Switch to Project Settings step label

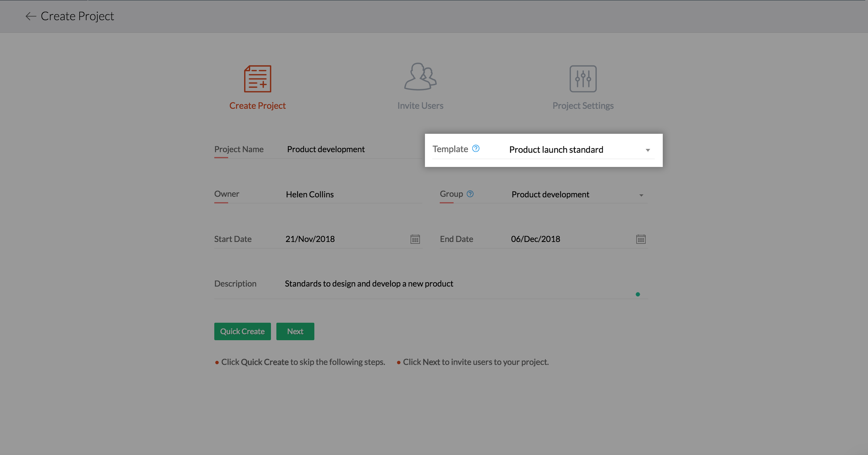pyautogui.click(x=583, y=106)
